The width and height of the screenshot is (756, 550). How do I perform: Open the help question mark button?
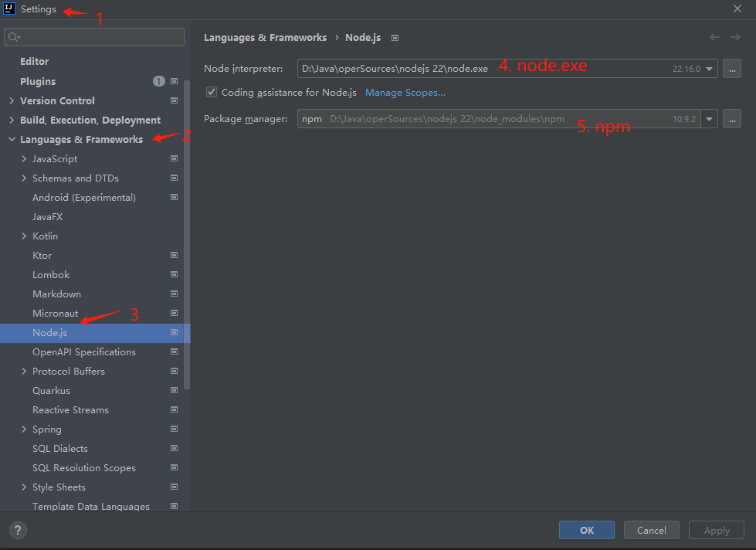pos(18,530)
